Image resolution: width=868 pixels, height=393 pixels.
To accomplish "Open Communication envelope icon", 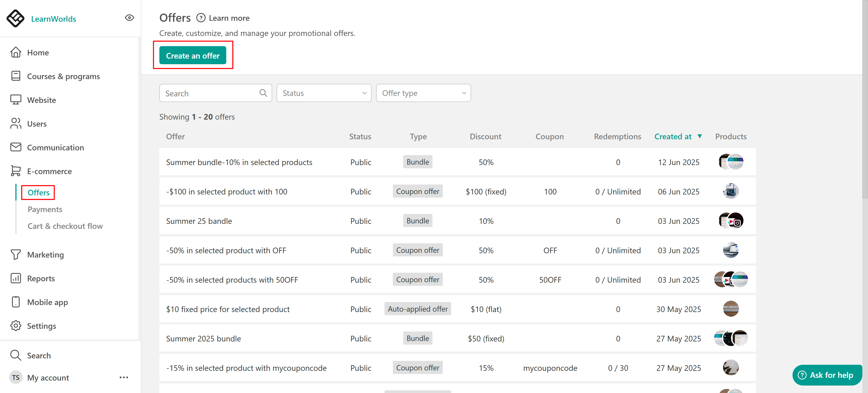I will point(16,147).
